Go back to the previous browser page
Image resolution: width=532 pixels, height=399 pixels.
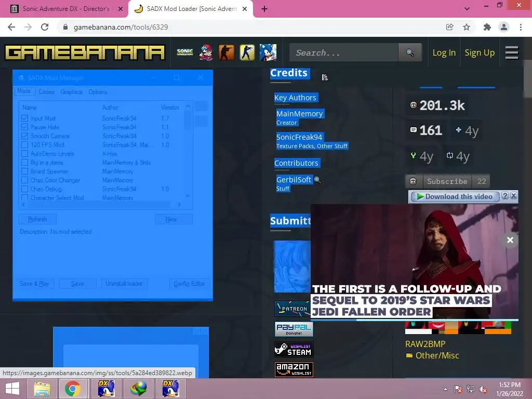pos(11,27)
